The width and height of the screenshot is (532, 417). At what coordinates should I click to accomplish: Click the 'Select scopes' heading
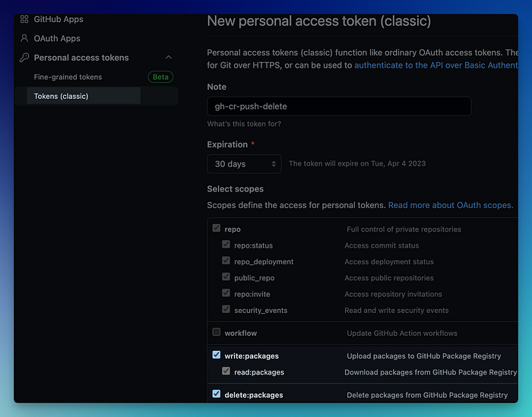[235, 189]
